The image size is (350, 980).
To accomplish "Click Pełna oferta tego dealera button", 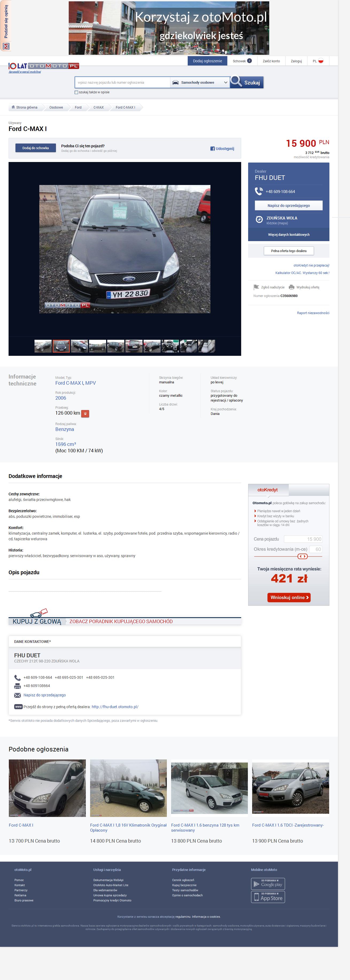I will (x=289, y=251).
